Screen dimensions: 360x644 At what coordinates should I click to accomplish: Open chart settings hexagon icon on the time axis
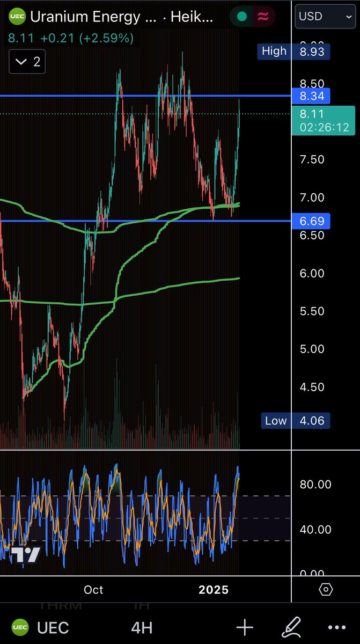pyautogui.click(x=326, y=590)
